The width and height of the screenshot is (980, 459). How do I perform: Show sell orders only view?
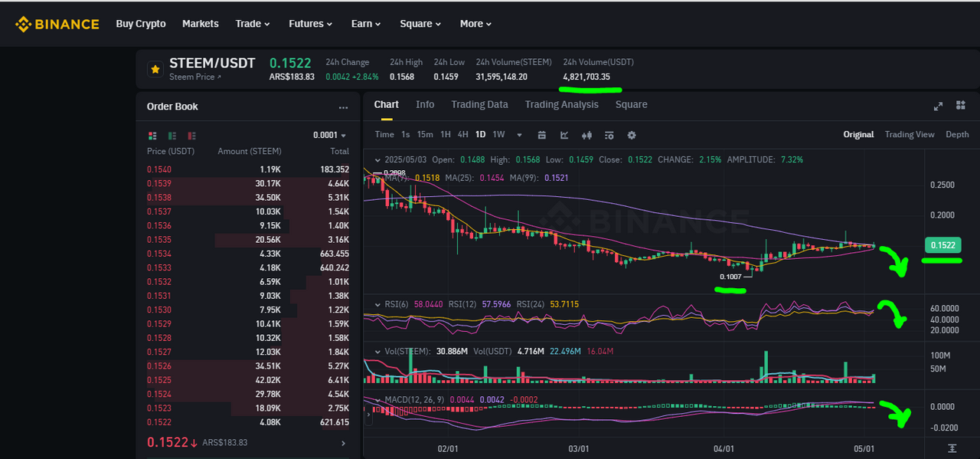(x=193, y=136)
